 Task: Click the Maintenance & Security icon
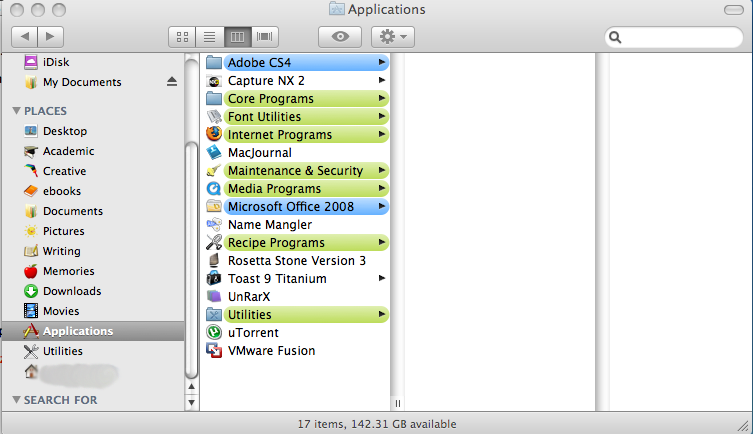[x=214, y=170]
